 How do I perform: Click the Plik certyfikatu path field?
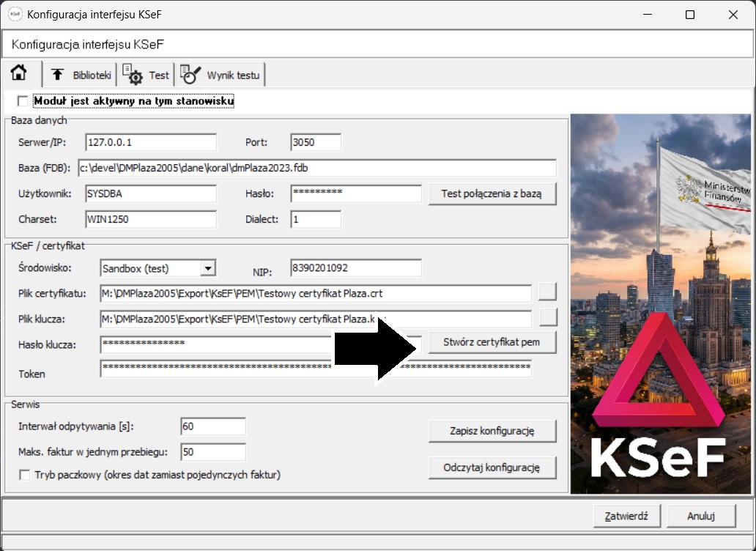(x=316, y=294)
